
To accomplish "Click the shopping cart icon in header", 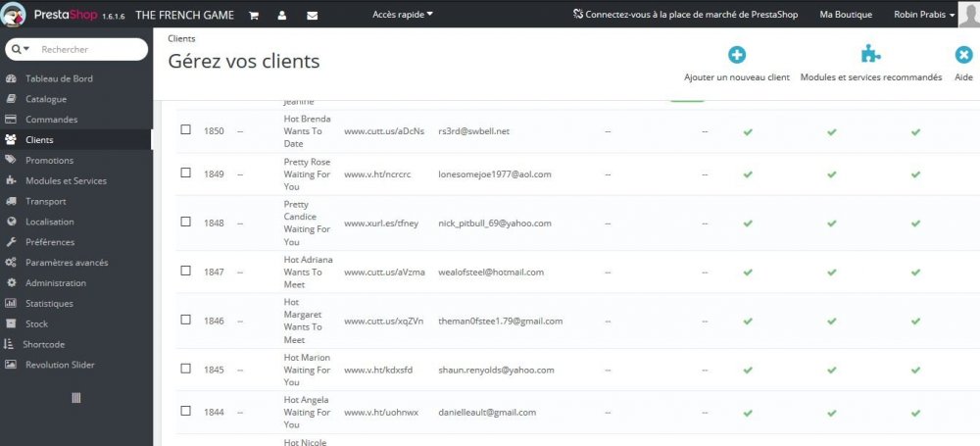I will point(254,16).
